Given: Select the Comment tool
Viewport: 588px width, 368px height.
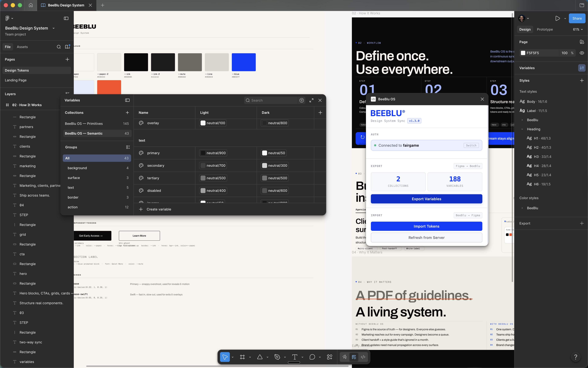Looking at the screenshot, I should (x=312, y=357).
